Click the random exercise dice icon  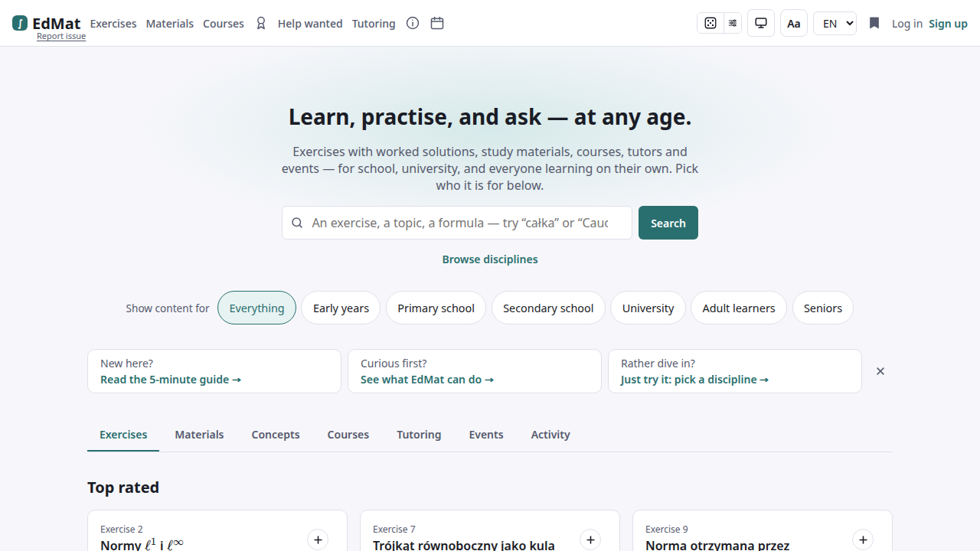(x=710, y=23)
